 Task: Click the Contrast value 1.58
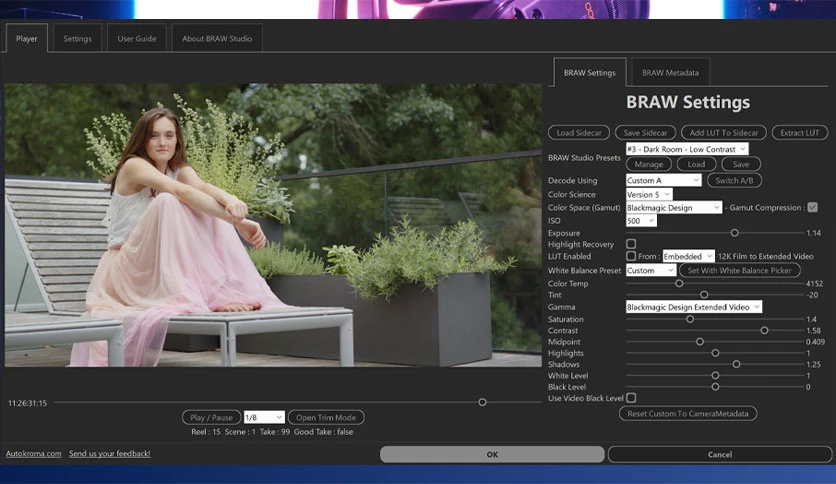pos(813,330)
